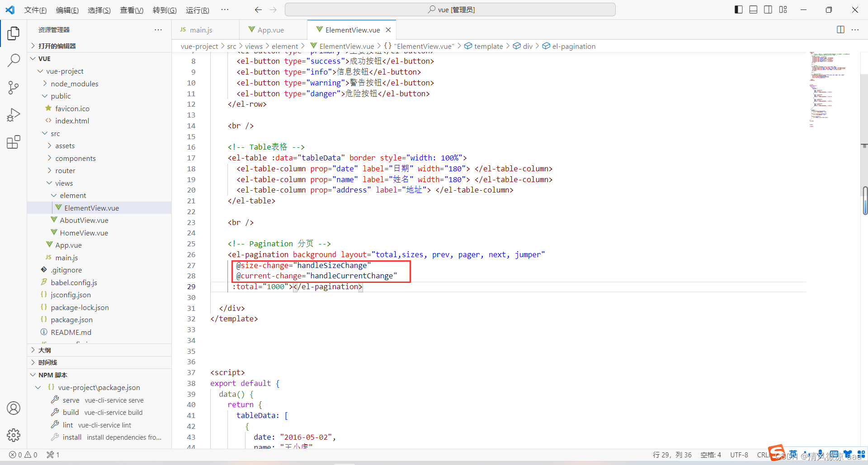Collapse the public folder
Viewport: 868px width, 465px height.
(99, 96)
